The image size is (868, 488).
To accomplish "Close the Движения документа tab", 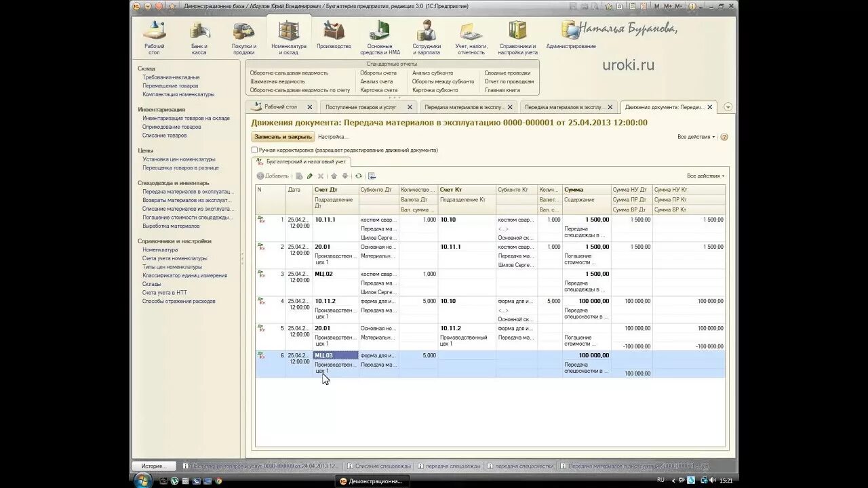I will pyautogui.click(x=711, y=107).
